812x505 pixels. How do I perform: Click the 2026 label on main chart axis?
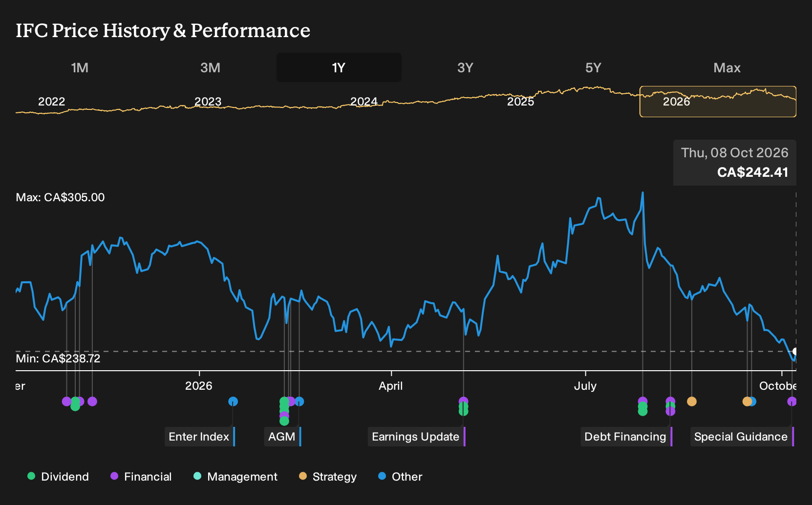click(x=199, y=386)
